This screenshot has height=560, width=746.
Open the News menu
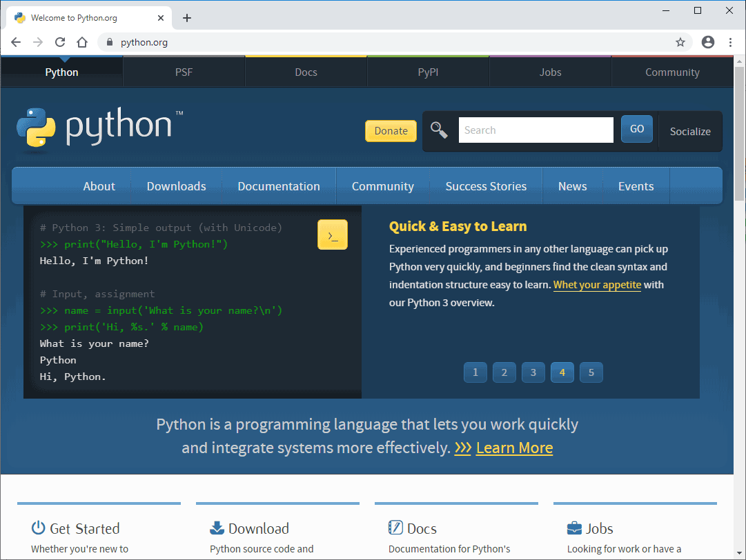(572, 186)
